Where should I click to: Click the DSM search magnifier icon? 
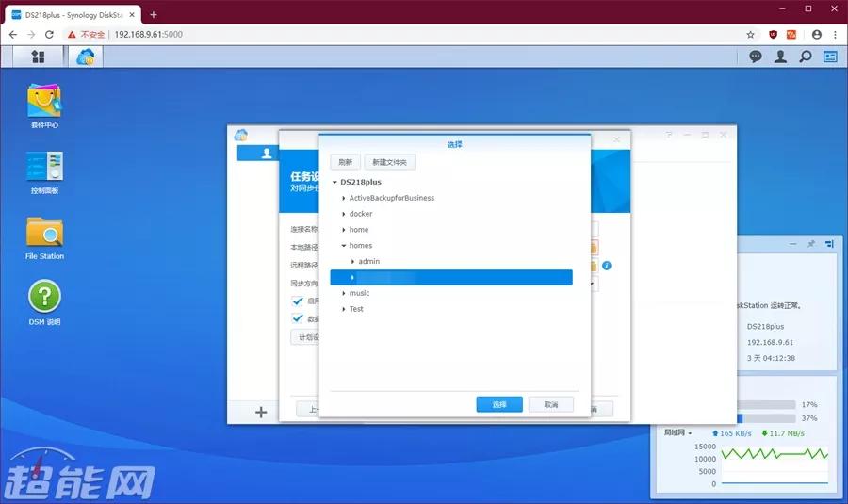pos(806,57)
